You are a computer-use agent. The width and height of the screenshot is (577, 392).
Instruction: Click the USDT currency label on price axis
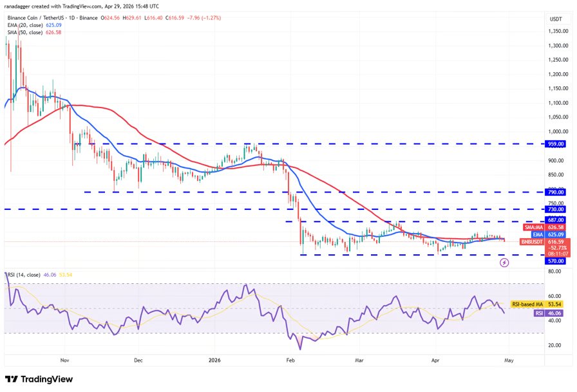555,19
